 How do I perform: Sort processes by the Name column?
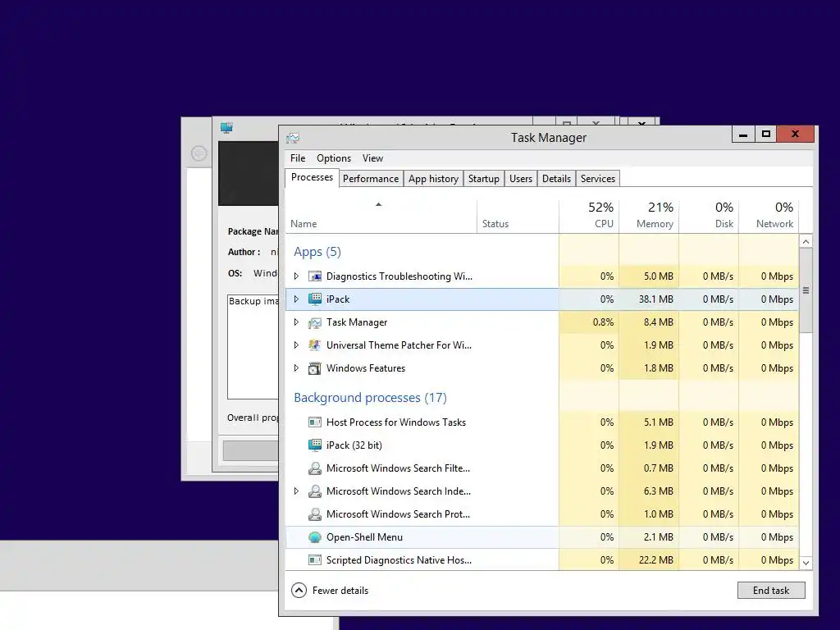point(381,217)
